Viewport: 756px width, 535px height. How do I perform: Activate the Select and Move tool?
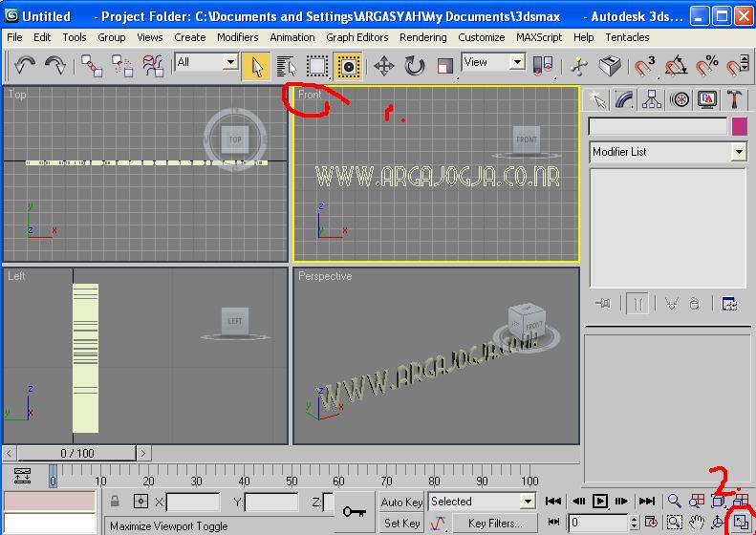pyautogui.click(x=384, y=66)
